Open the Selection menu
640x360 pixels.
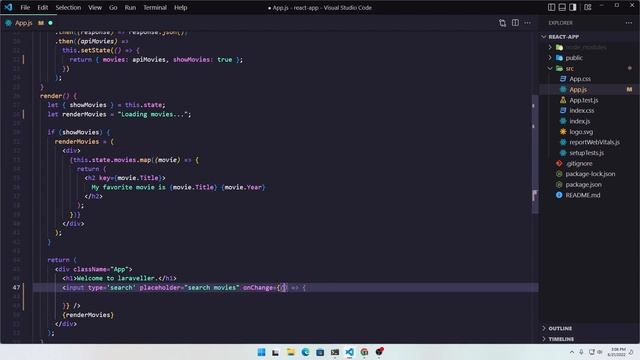pyautogui.click(x=68, y=7)
